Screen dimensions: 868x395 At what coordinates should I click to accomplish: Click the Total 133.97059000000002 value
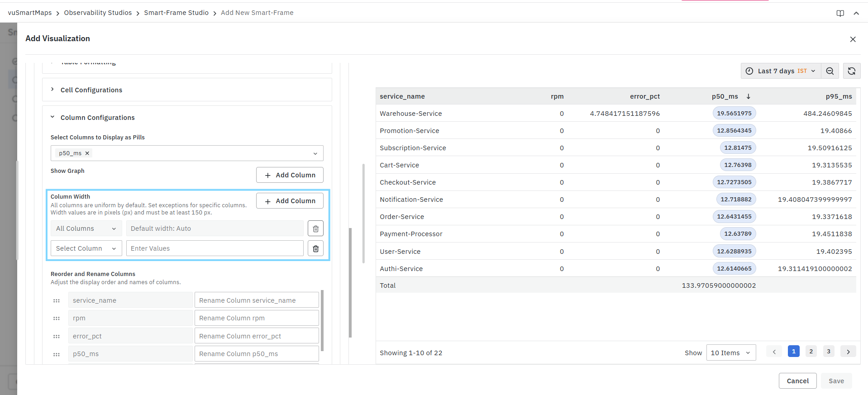[719, 286]
